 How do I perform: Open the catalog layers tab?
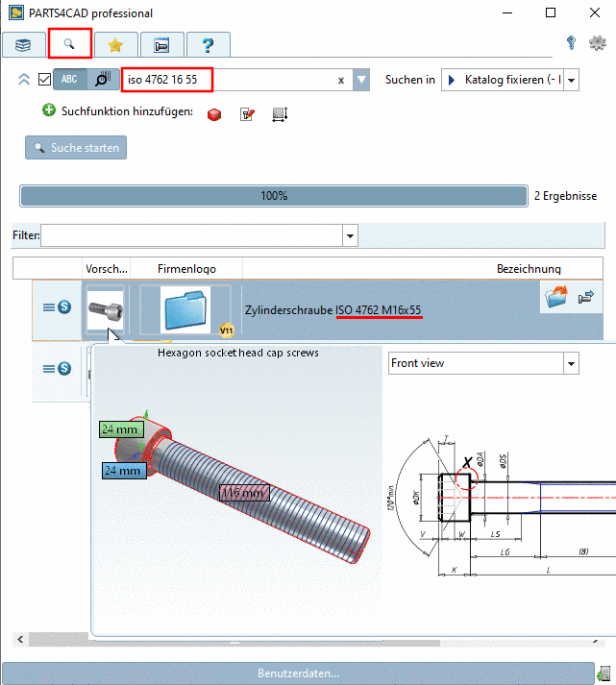pyautogui.click(x=23, y=44)
